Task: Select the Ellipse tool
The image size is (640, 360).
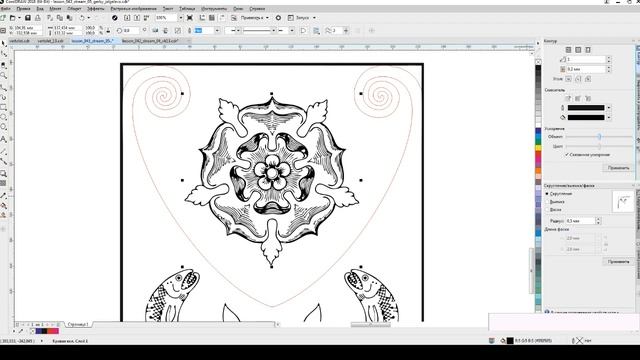Action: 4,118
